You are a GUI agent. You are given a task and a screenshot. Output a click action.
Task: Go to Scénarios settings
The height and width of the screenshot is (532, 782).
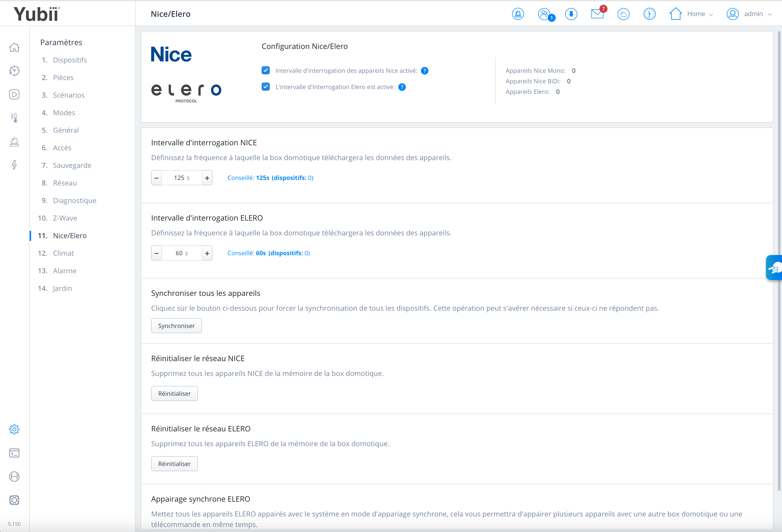point(69,95)
